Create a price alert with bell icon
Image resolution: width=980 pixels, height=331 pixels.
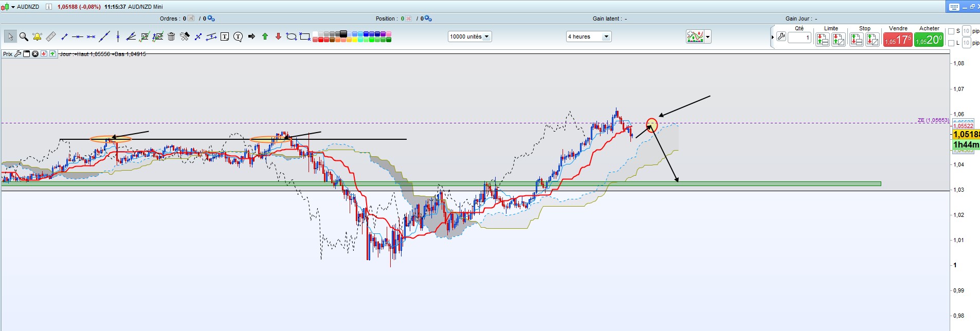[37, 36]
